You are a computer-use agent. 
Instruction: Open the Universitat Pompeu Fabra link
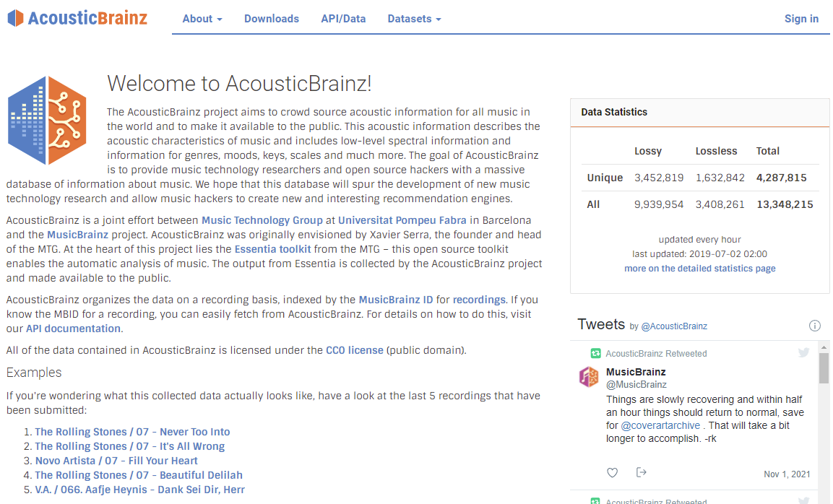(x=402, y=220)
